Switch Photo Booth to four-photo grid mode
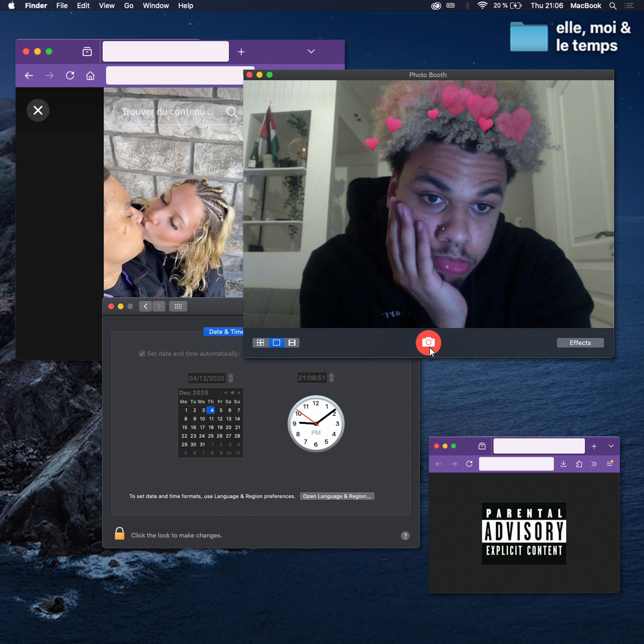644x644 pixels. (x=260, y=343)
